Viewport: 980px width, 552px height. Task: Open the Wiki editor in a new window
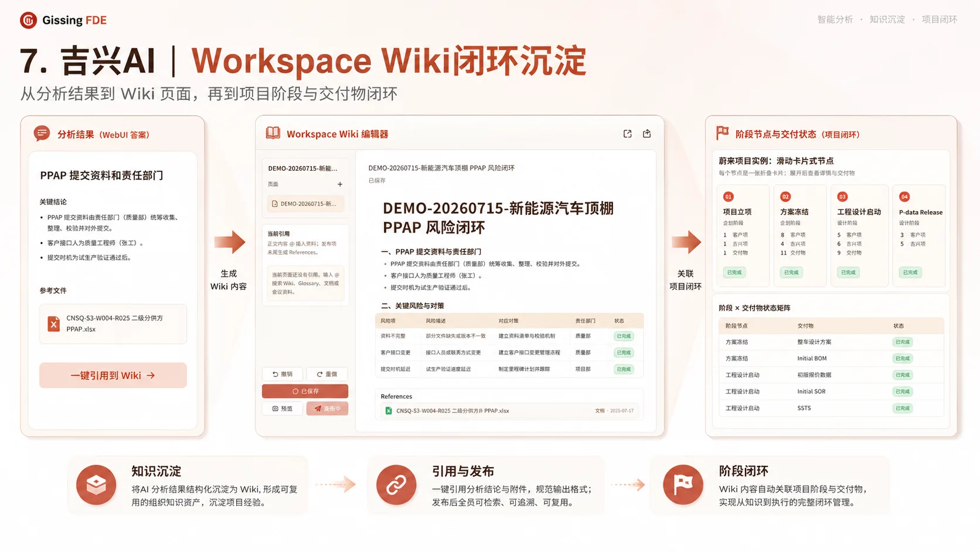pyautogui.click(x=628, y=134)
